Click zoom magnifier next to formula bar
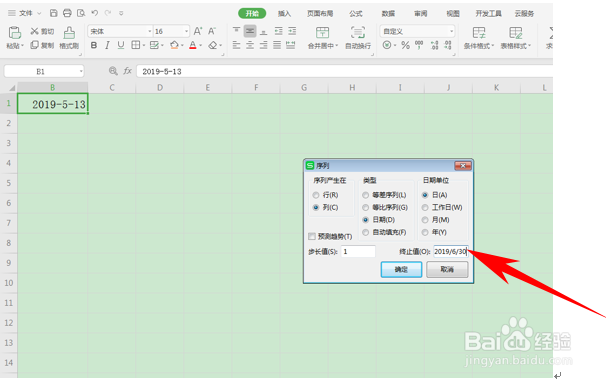606x381 pixels. [x=113, y=71]
